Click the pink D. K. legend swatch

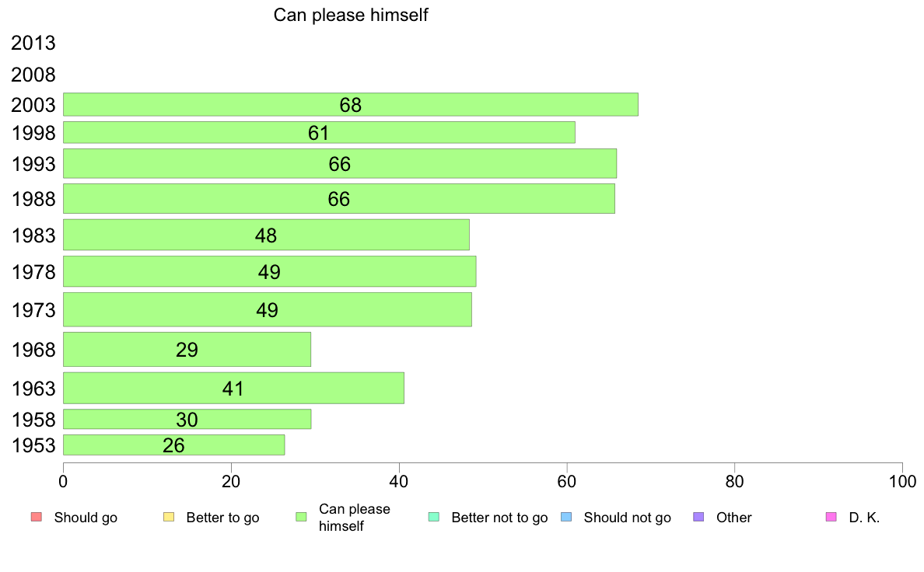(x=831, y=518)
